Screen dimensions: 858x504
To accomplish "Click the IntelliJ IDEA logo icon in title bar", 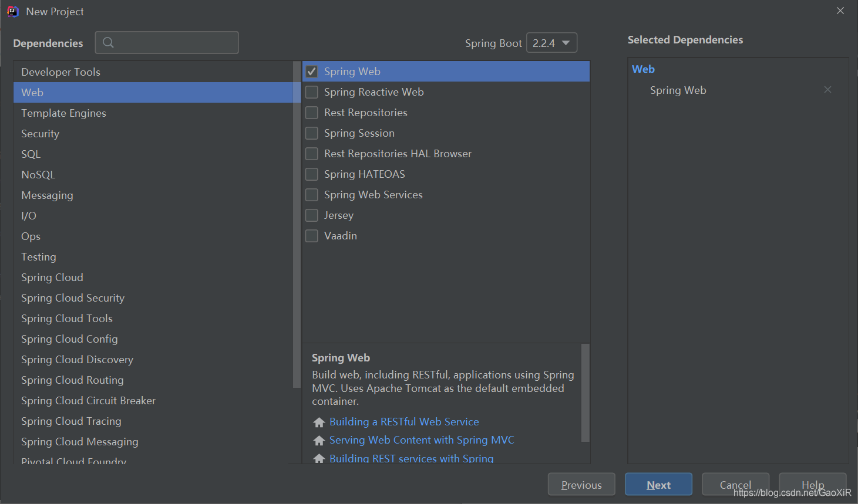I will (x=12, y=11).
